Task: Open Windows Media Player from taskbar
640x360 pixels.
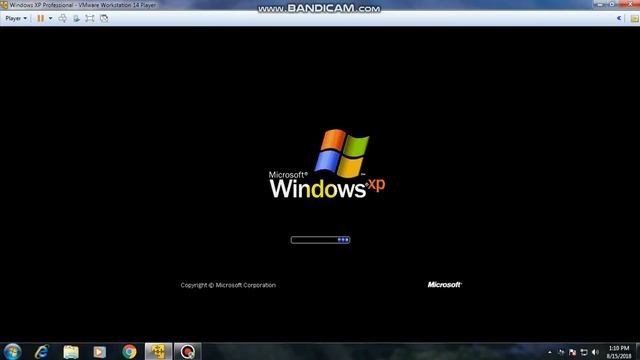Action: tap(100, 351)
